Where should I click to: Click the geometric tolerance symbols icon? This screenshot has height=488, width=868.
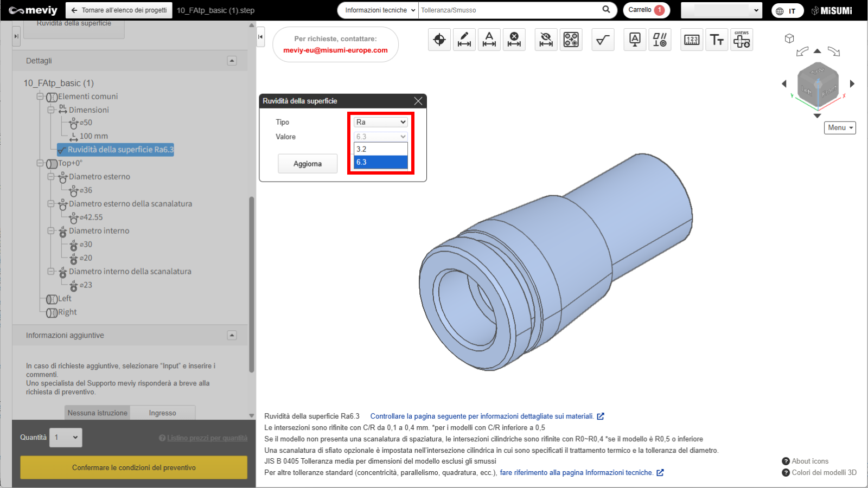coord(660,40)
